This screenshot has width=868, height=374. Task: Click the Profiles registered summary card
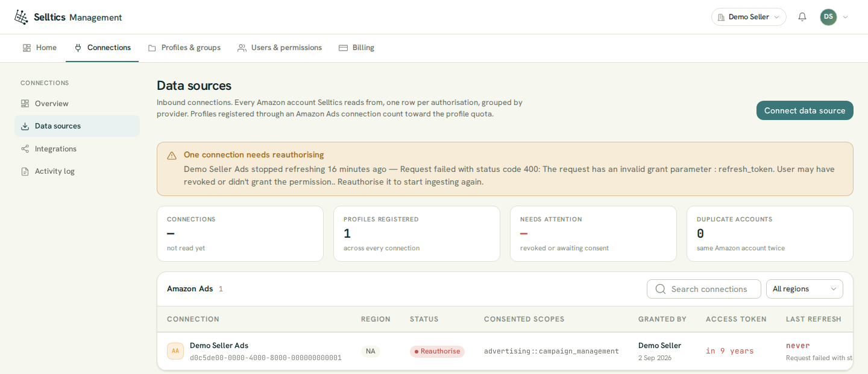click(x=417, y=234)
